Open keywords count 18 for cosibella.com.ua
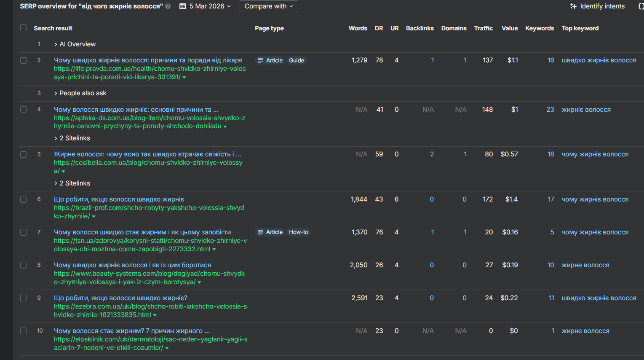Screen dimensions: 644x360 click(x=550, y=154)
